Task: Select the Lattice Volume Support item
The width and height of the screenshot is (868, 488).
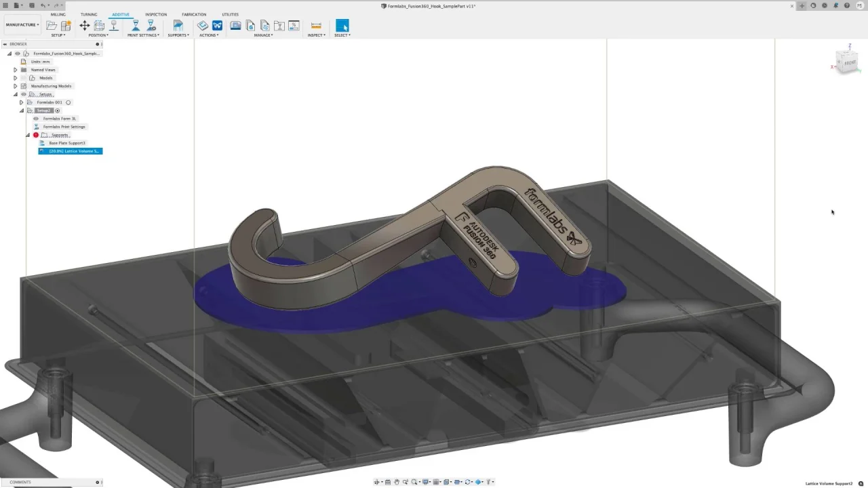Action: [x=71, y=151]
